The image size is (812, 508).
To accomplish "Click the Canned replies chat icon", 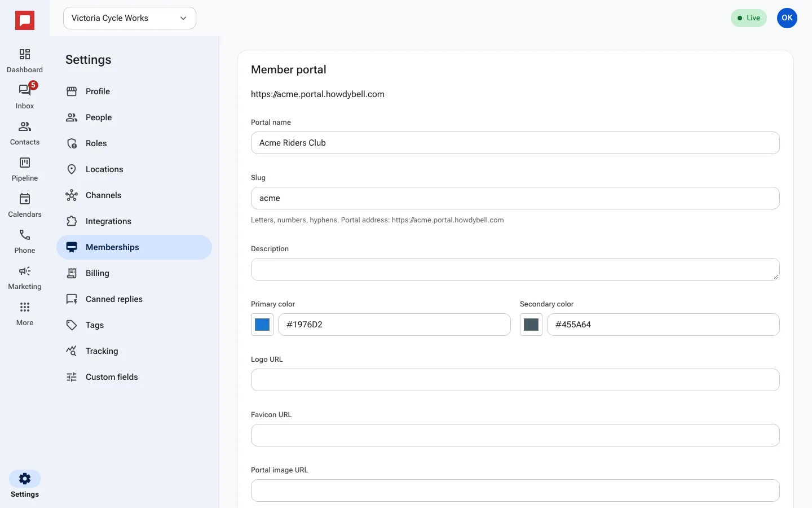I will tap(72, 299).
